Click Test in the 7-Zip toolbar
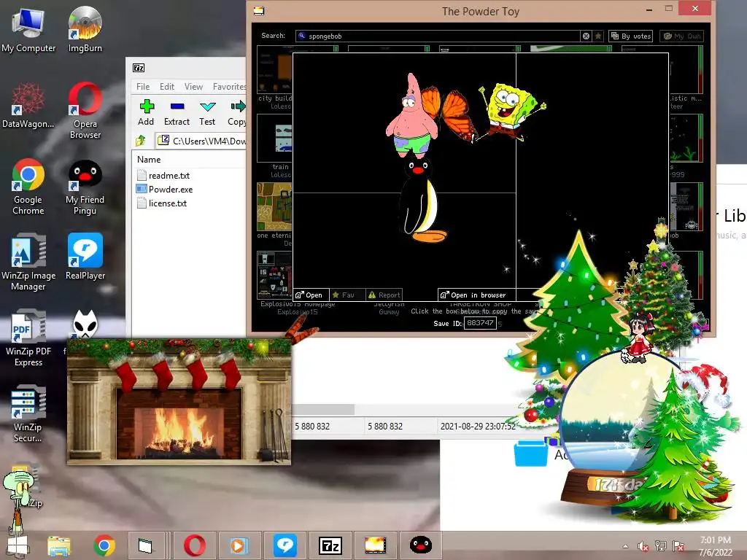 coord(207,112)
